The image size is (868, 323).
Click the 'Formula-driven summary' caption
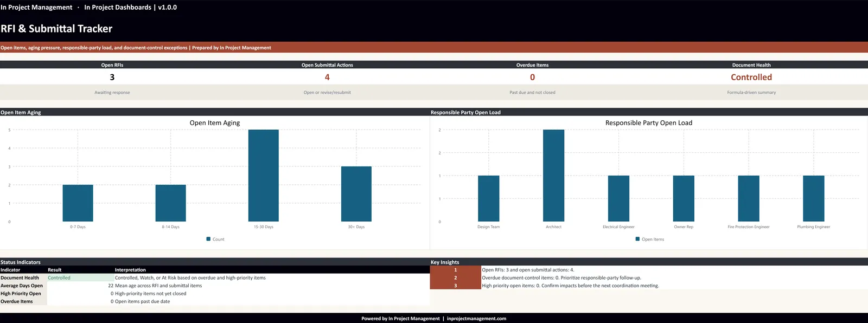click(x=751, y=93)
